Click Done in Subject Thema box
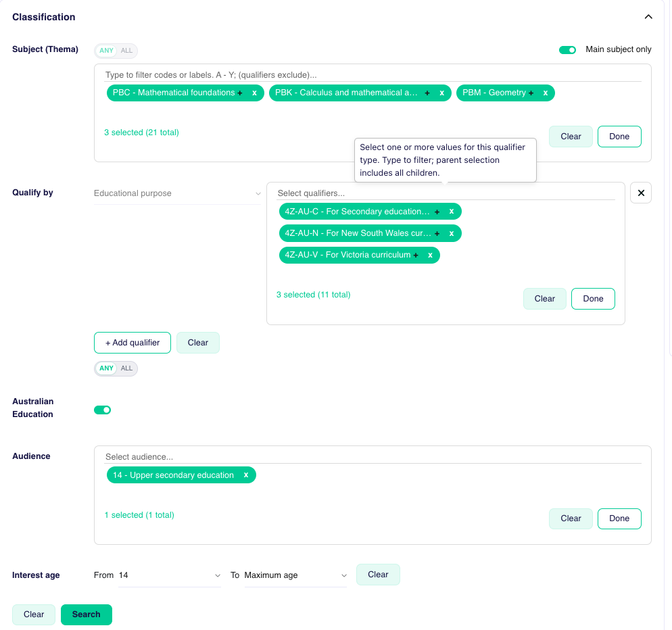This screenshot has height=630, width=672. [x=619, y=137]
